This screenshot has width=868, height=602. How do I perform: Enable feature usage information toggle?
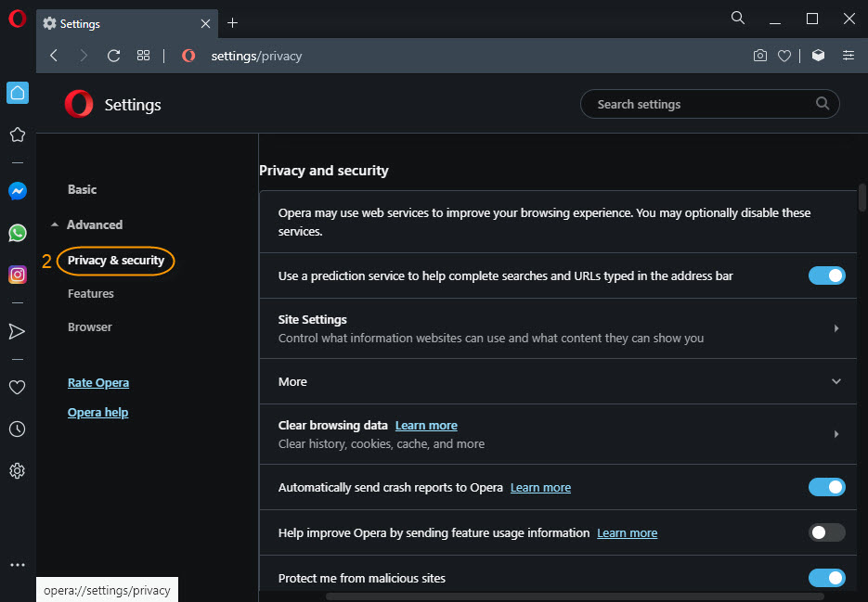pyautogui.click(x=826, y=532)
